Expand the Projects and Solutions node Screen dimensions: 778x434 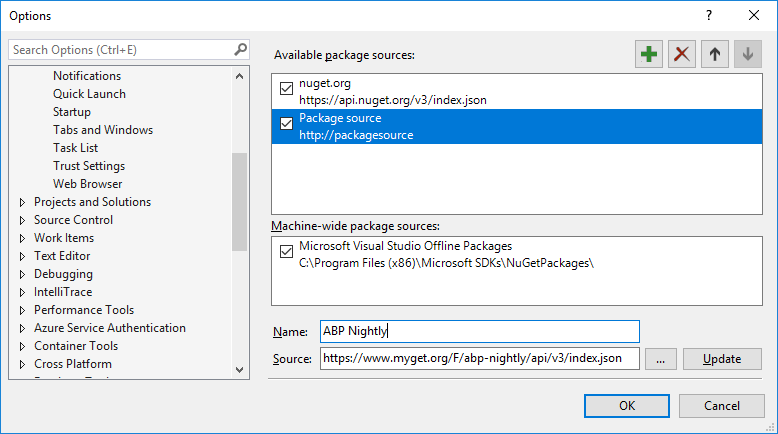pos(23,203)
